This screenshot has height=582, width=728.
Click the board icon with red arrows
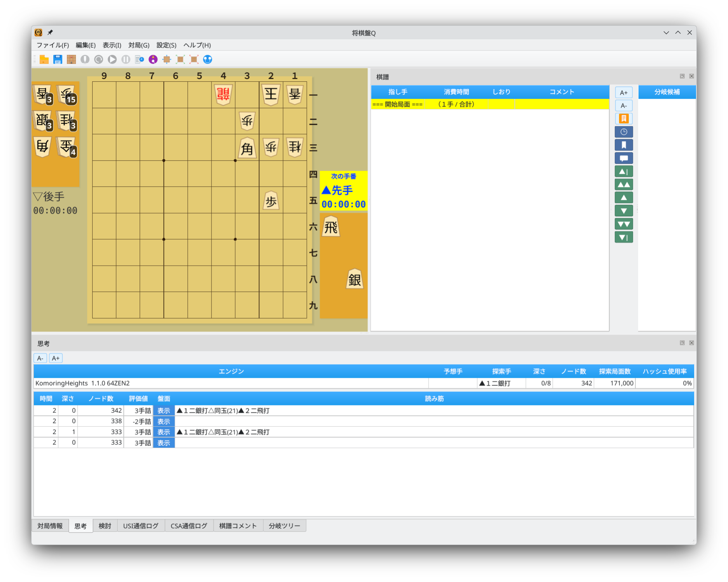194,59
